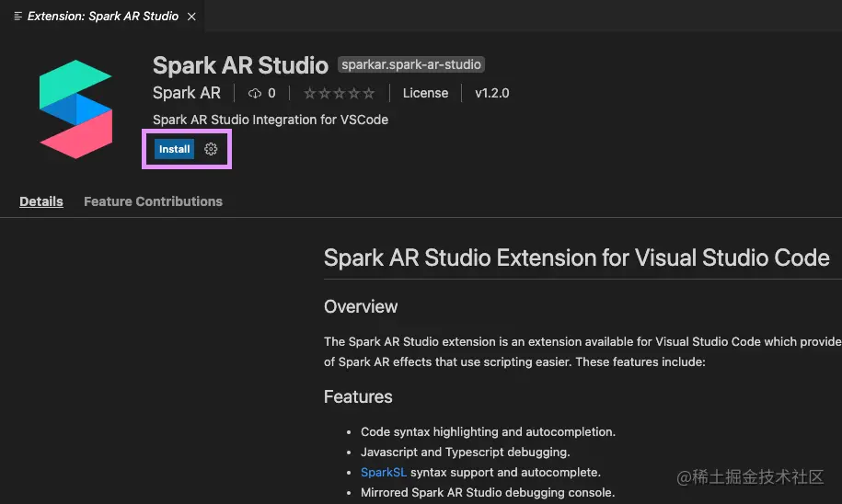This screenshot has width=842, height=504.
Task: Click the Spark AR Studio logo image
Action: [75, 109]
